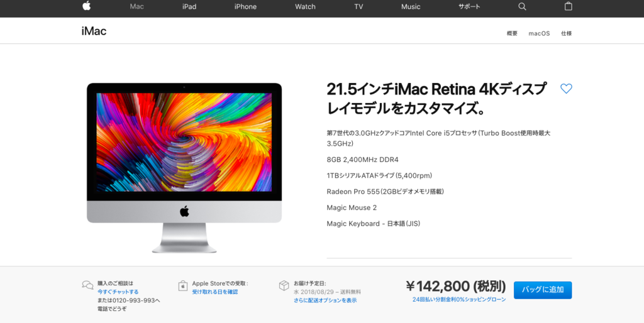Open the shopping bag icon
Viewport: 644px width, 323px height.
tap(568, 6)
